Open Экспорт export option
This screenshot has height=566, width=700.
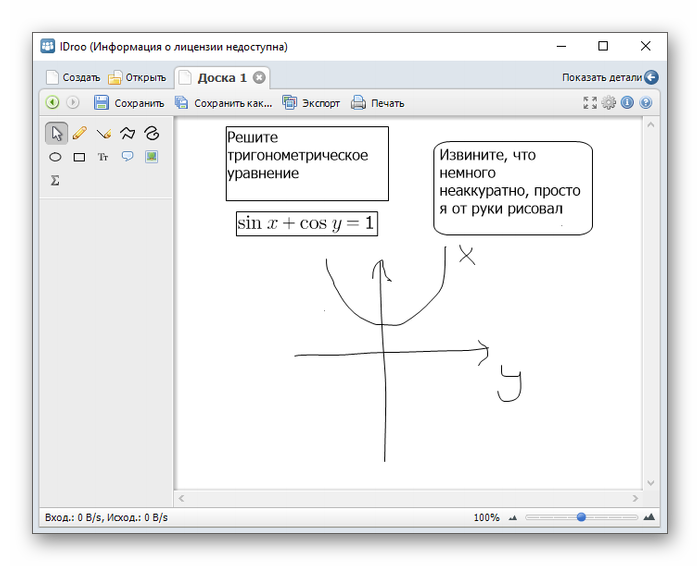(311, 103)
